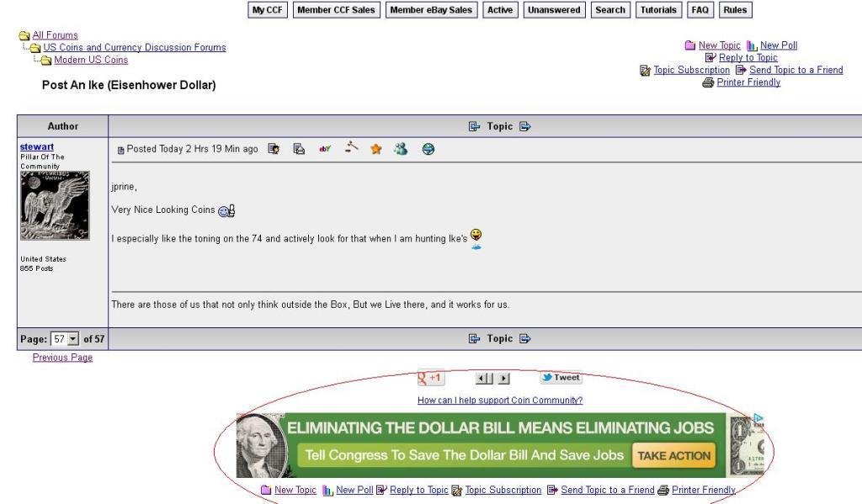This screenshot has height=504, width=862.
Task: Click stewart's eagle coin avatar image
Action: pyautogui.click(x=55, y=205)
